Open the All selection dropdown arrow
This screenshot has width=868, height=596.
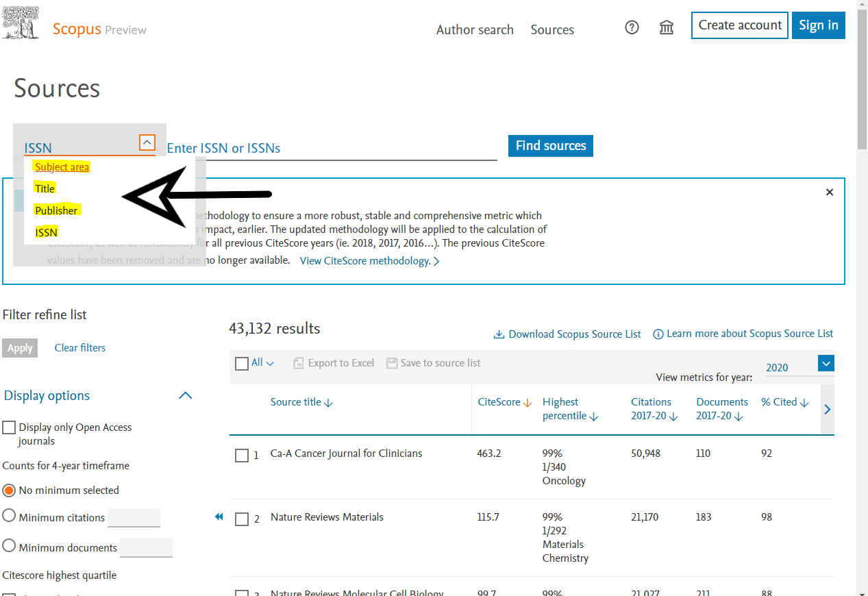pyautogui.click(x=270, y=364)
